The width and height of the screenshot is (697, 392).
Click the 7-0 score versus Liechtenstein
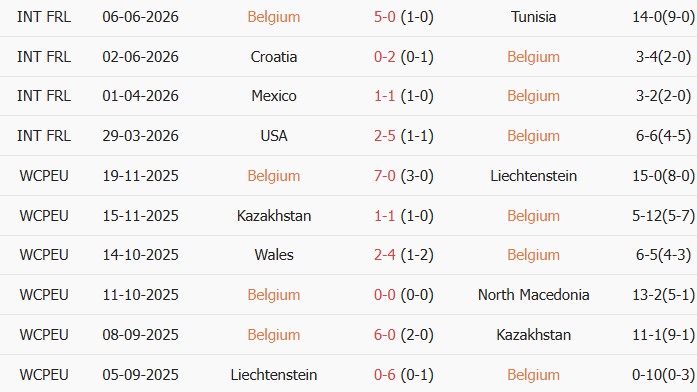tap(385, 176)
